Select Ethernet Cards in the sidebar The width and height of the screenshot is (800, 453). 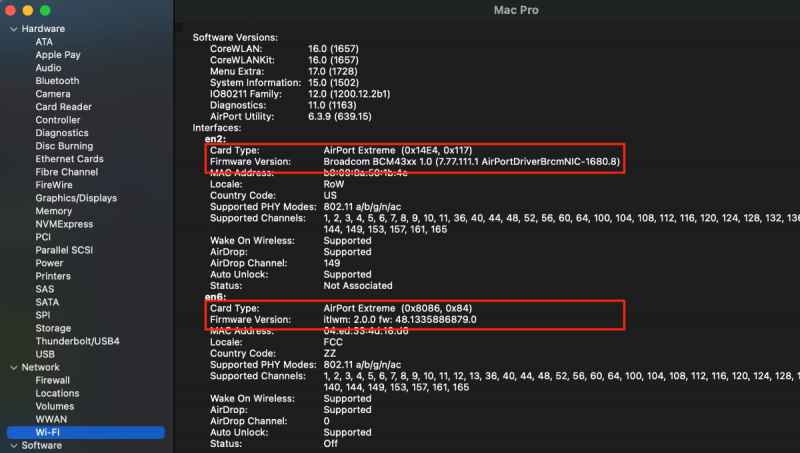(x=69, y=159)
